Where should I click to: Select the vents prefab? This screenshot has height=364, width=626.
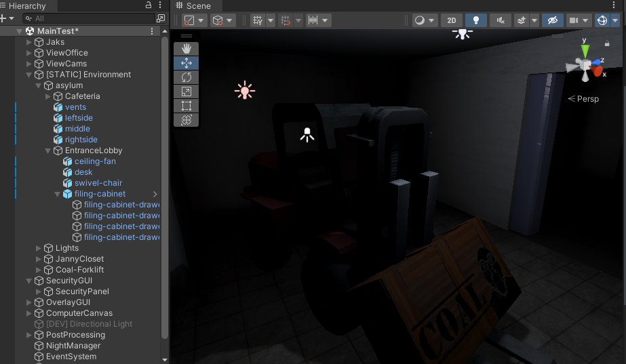pyautogui.click(x=75, y=107)
